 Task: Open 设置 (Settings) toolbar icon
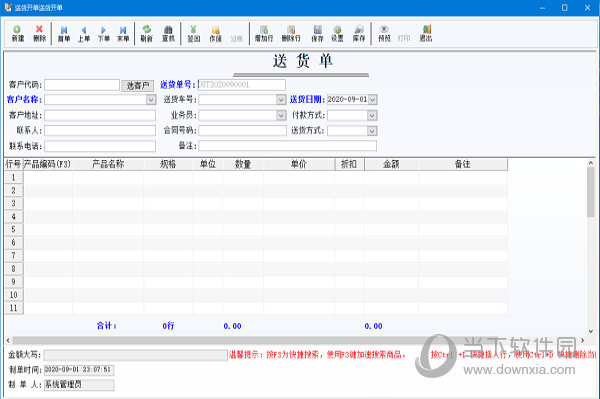(x=337, y=34)
